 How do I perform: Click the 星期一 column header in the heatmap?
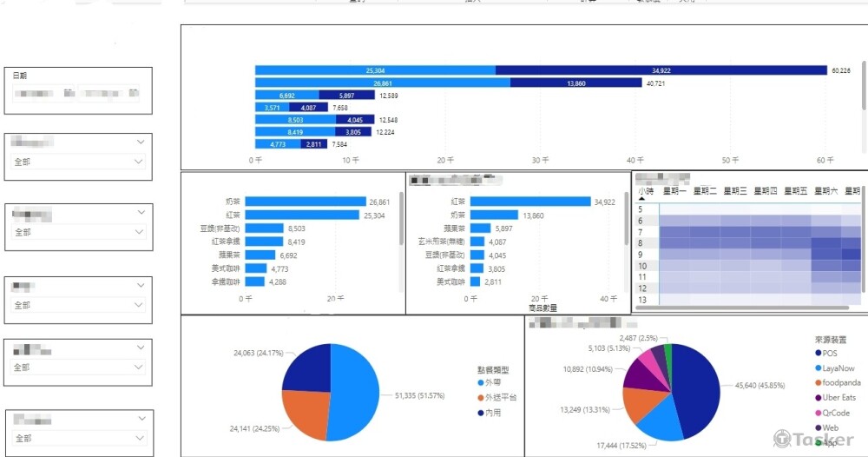(674, 190)
